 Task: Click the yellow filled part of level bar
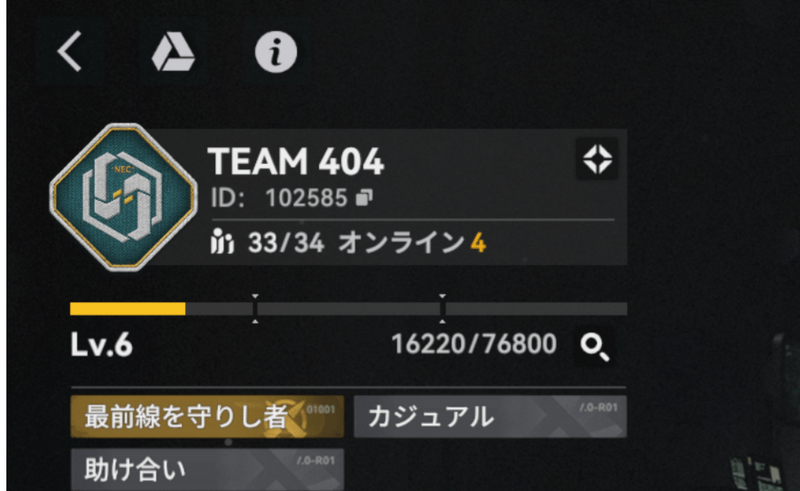click(x=128, y=309)
